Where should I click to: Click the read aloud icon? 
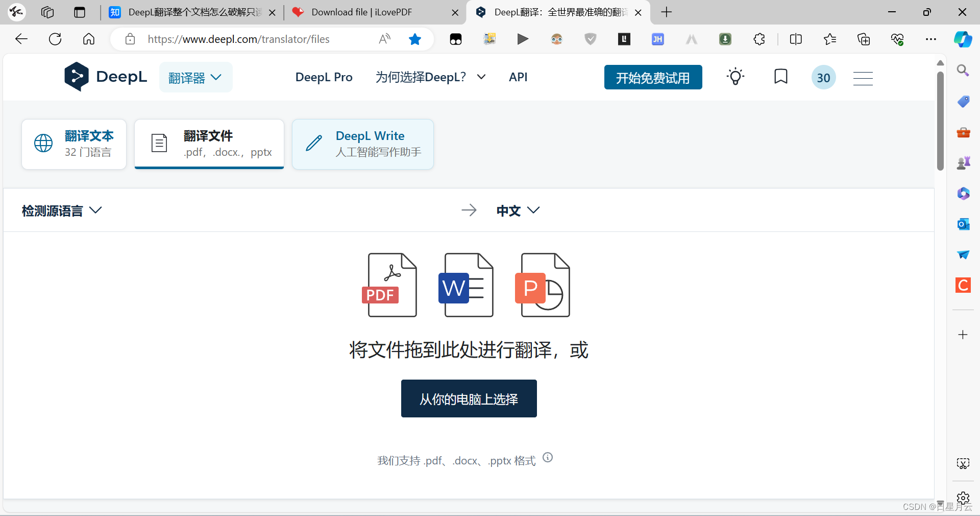click(x=384, y=39)
